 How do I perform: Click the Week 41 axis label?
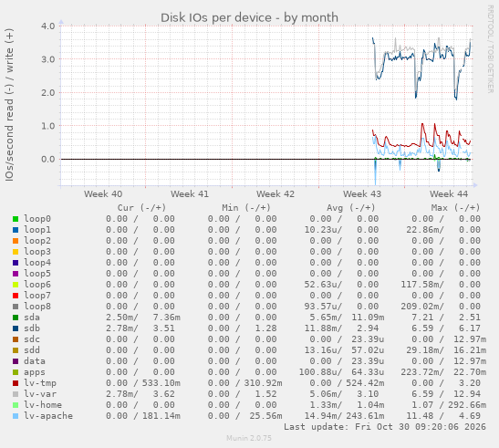tap(190, 194)
